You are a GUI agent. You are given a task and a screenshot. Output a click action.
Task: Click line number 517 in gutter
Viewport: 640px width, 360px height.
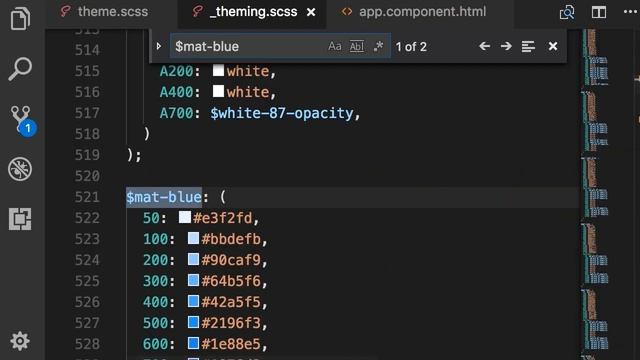(x=87, y=113)
